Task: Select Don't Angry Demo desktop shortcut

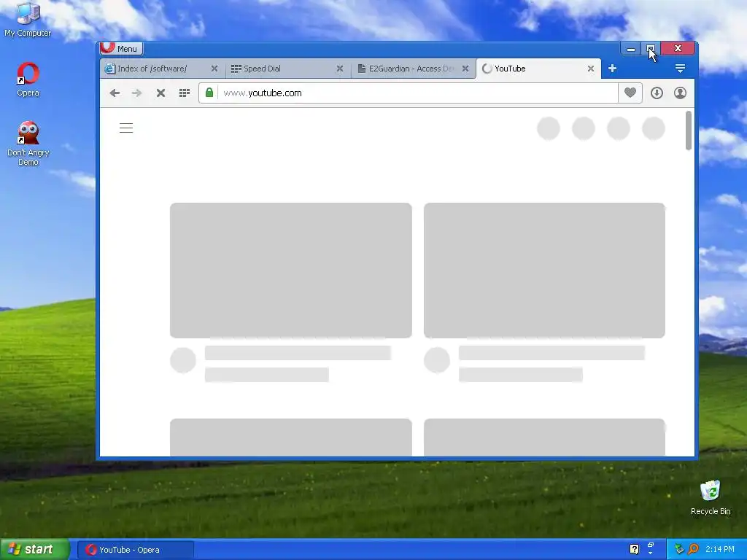Action: click(x=28, y=144)
